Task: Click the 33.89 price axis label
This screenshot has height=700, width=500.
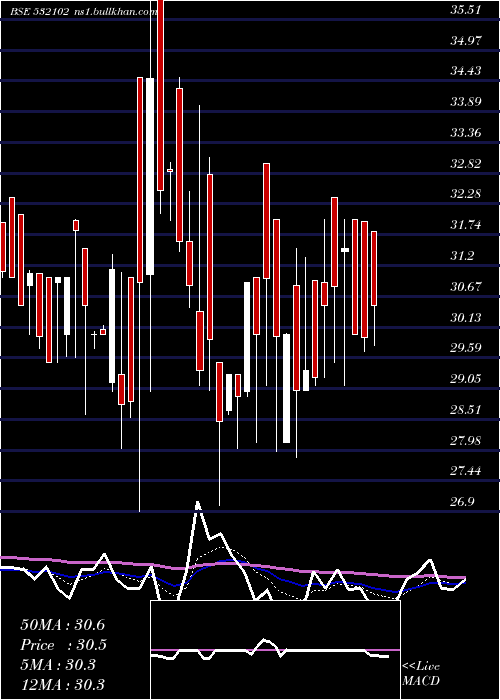Action: pyautogui.click(x=466, y=102)
